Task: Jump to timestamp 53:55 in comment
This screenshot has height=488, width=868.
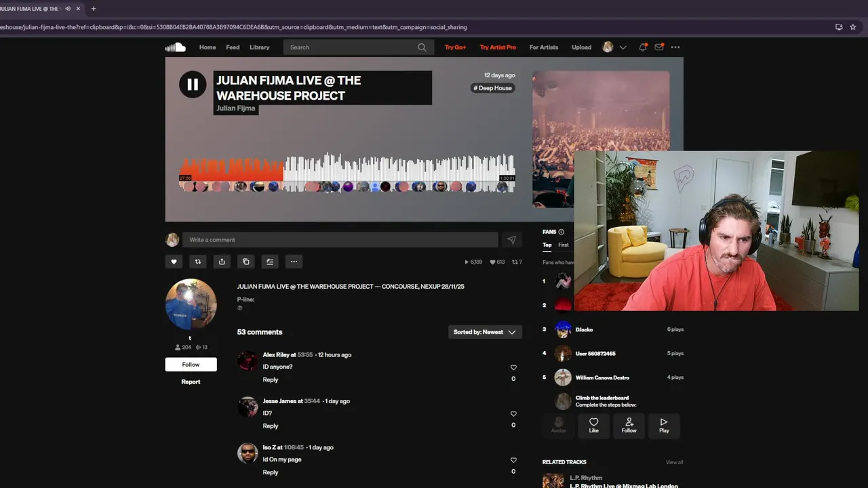Action: pyautogui.click(x=305, y=355)
